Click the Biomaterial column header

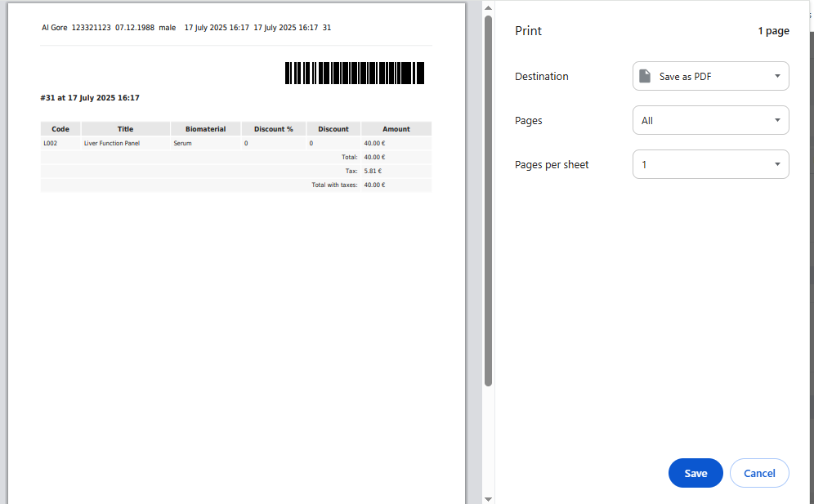(x=205, y=129)
